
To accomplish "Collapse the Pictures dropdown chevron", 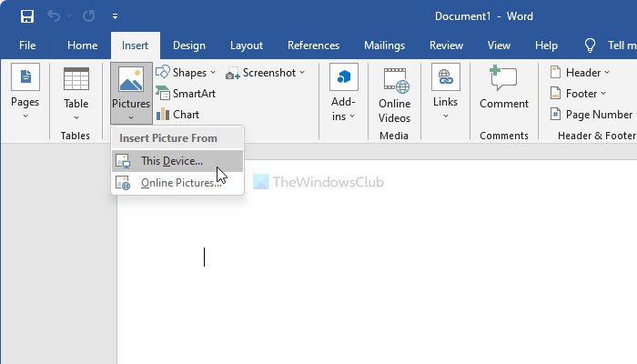I will pyautogui.click(x=131, y=117).
